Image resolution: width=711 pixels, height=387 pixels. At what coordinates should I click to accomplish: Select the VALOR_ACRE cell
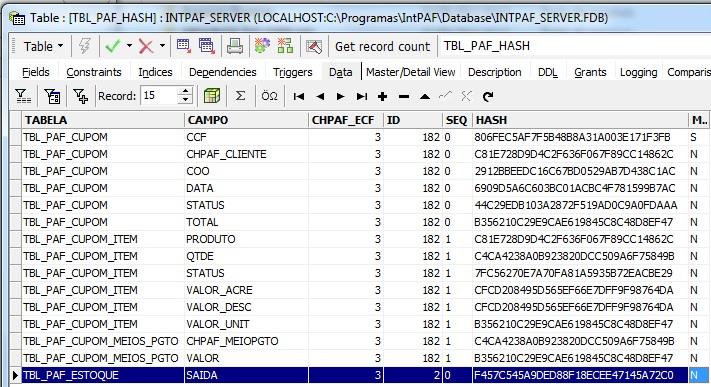[x=246, y=290]
